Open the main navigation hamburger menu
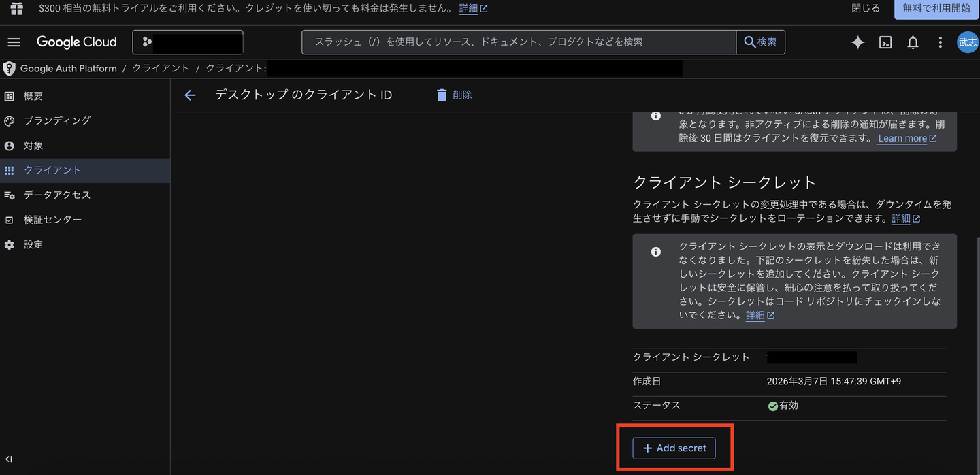Image resolution: width=980 pixels, height=475 pixels. pyautogui.click(x=14, y=42)
